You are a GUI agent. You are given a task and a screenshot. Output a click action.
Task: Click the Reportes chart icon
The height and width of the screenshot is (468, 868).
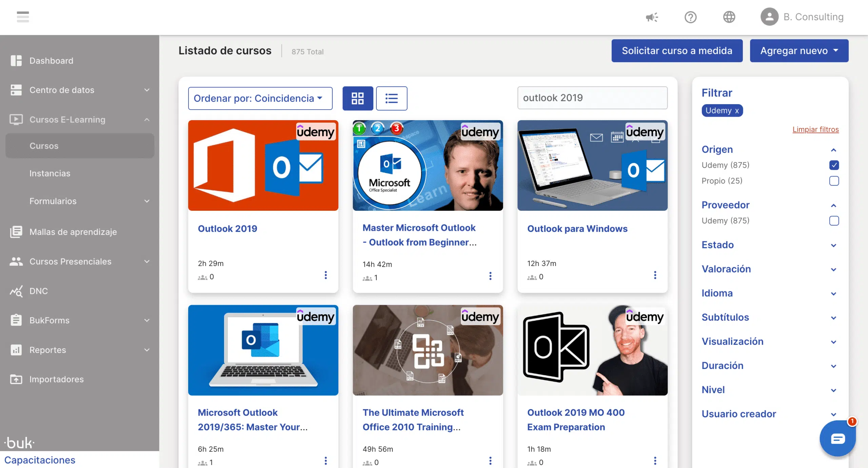[16, 350]
